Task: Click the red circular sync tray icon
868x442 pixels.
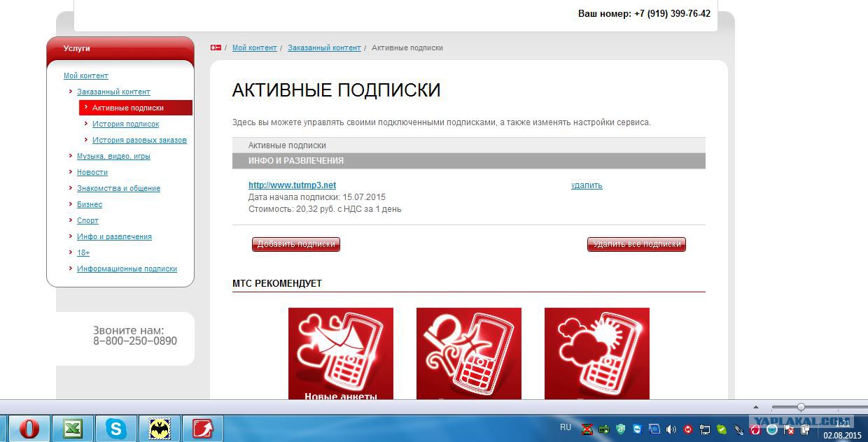Action: point(687,429)
